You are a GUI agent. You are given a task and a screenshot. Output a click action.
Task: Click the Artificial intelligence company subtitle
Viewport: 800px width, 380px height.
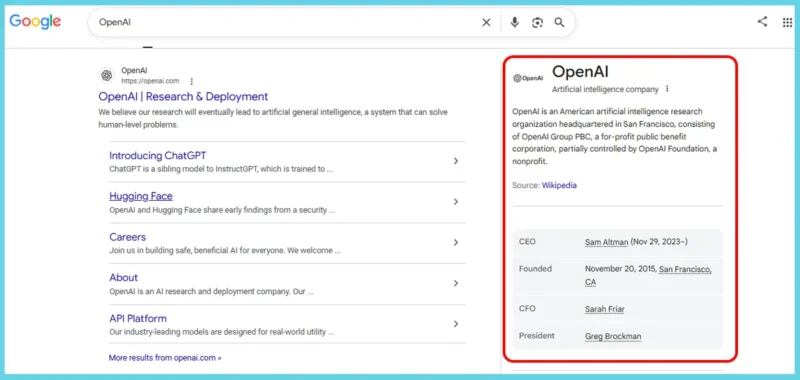tap(605, 89)
